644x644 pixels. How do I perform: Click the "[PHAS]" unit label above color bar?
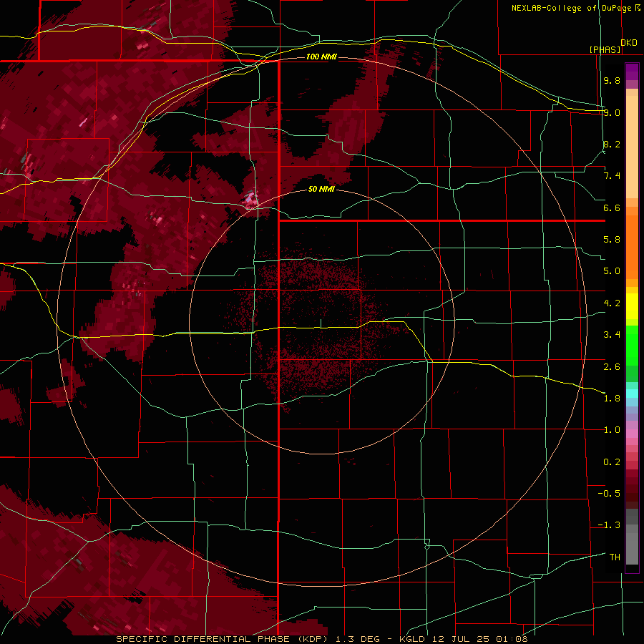click(x=605, y=49)
